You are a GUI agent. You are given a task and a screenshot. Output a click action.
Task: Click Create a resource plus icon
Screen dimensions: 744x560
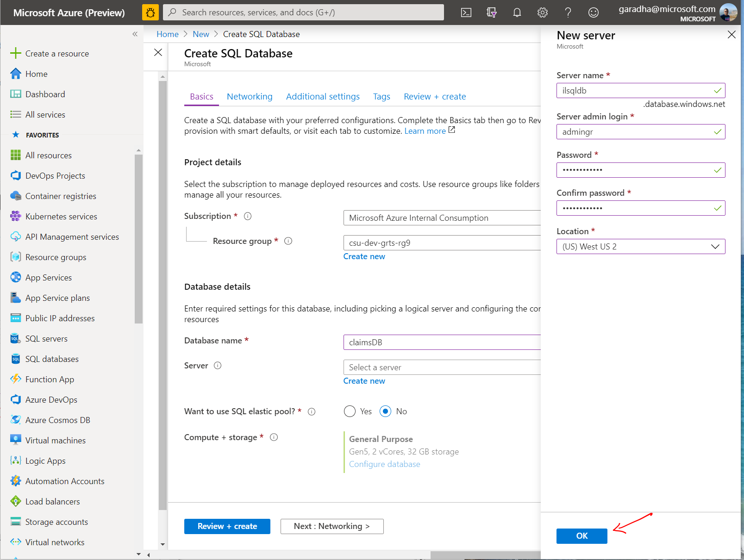16,53
